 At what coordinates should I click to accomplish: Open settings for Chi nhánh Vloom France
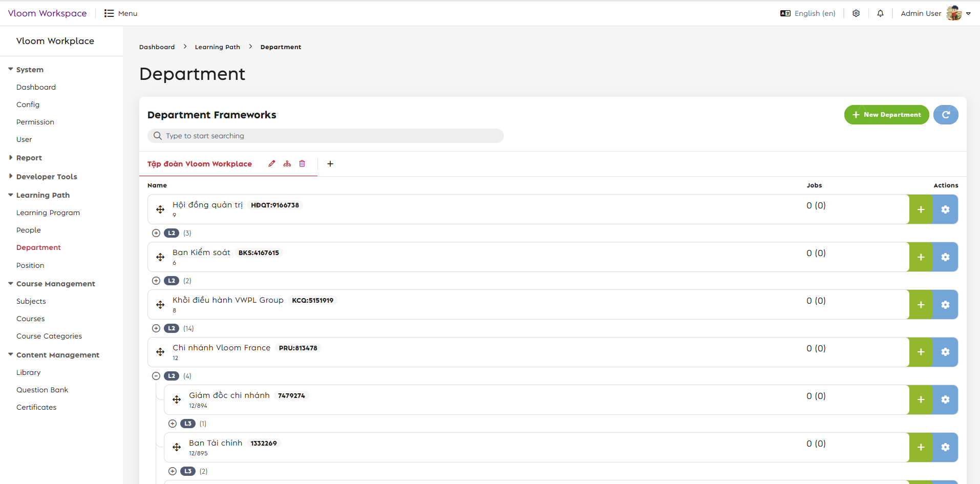945,352
